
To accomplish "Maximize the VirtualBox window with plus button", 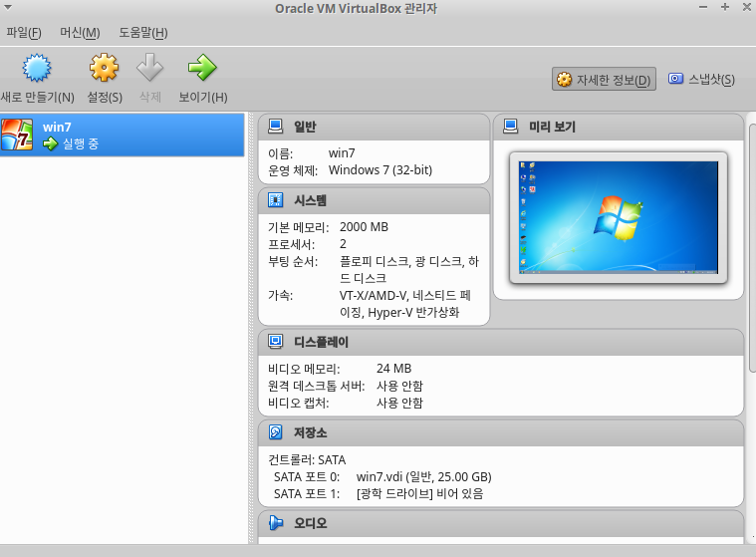I will (725, 7).
